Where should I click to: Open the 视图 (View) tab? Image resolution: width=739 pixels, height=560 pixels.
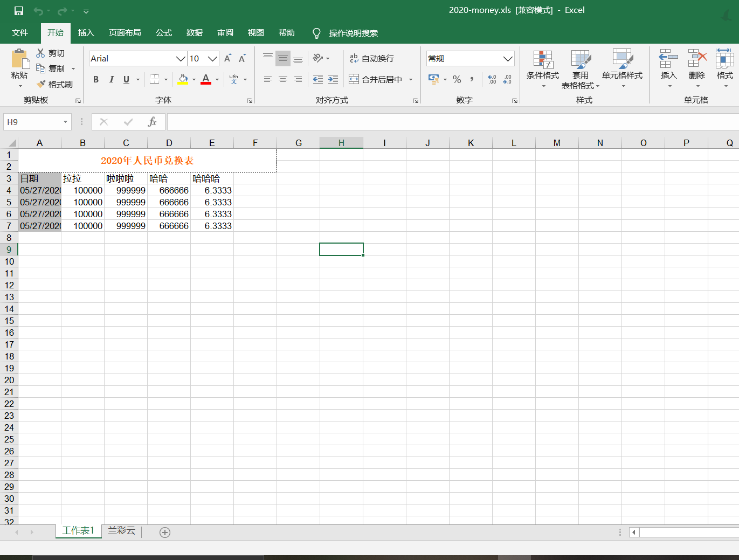point(256,33)
